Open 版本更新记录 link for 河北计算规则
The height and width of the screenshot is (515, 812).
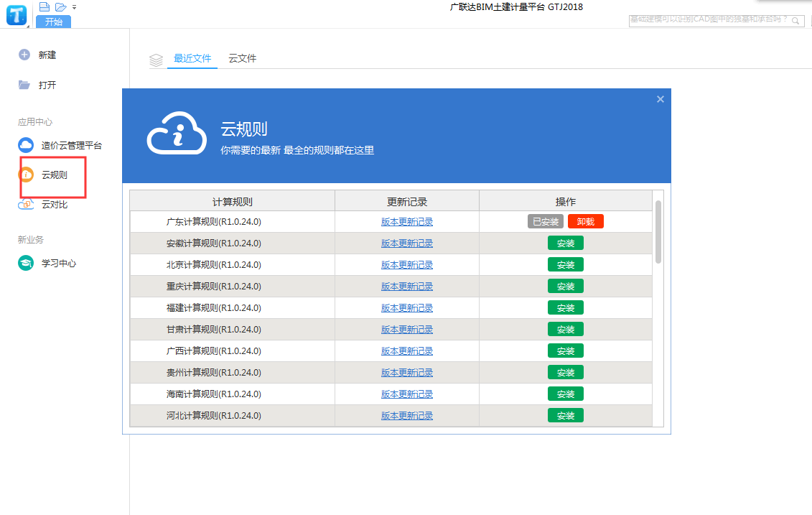pos(407,416)
